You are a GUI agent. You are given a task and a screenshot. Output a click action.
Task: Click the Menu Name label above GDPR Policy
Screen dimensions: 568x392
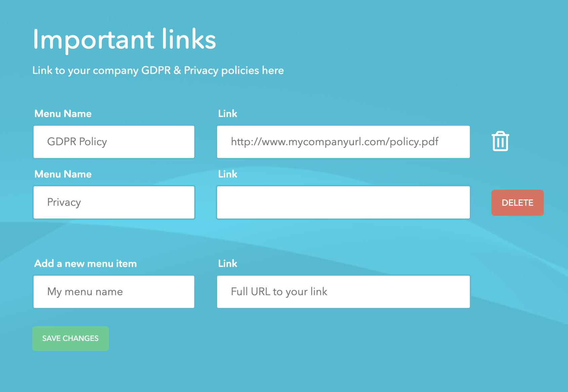(63, 114)
